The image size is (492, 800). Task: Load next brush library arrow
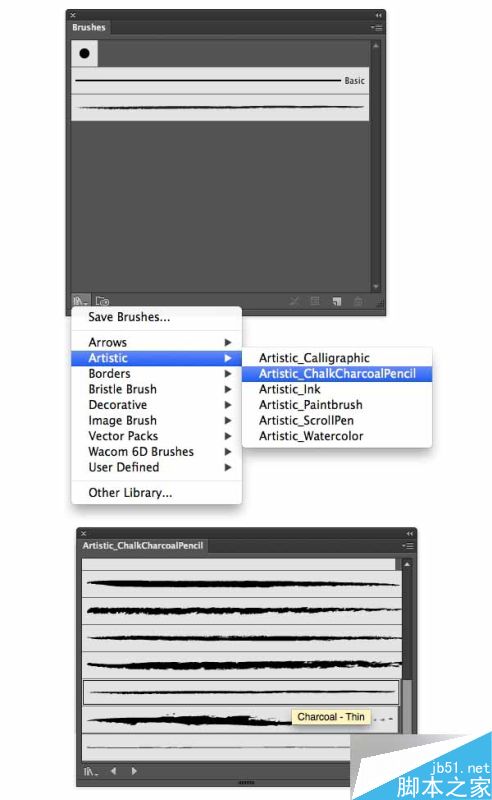(134, 771)
